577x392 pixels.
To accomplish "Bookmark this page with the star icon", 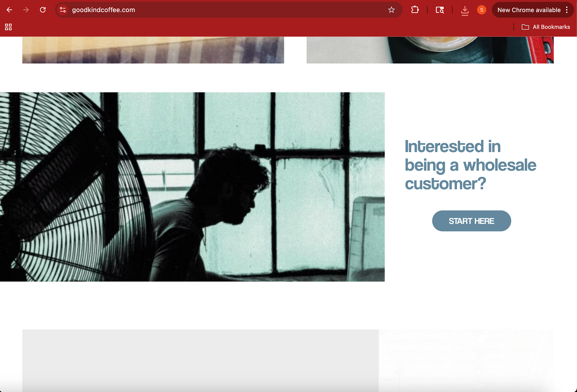I will [391, 10].
